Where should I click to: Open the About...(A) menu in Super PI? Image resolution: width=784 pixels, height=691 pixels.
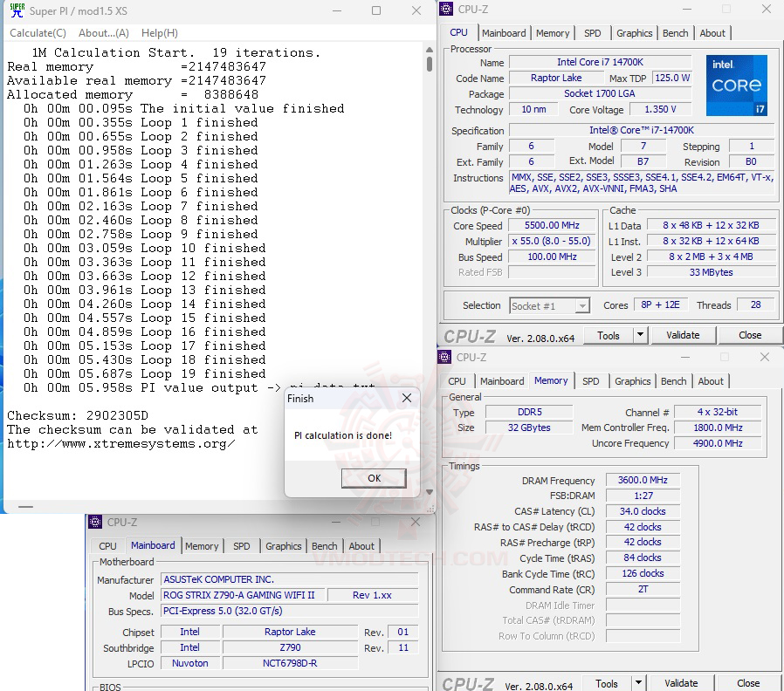pos(104,33)
